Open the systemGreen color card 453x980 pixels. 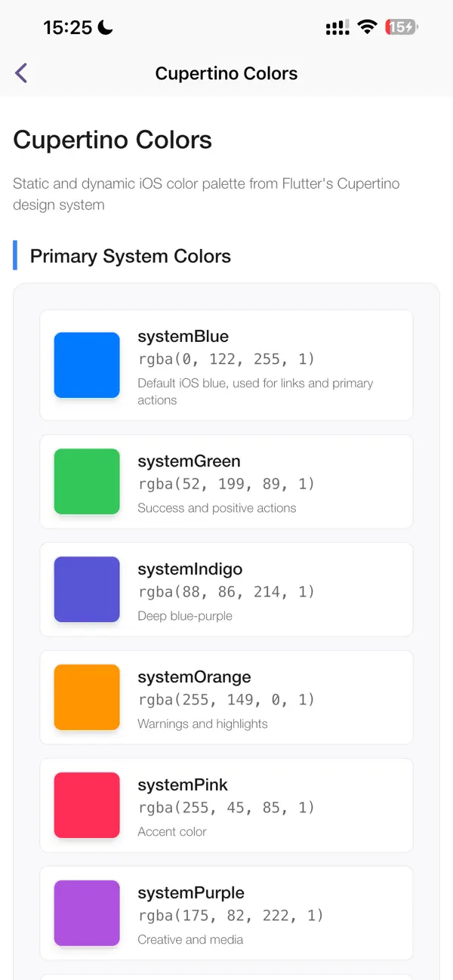tap(226, 481)
